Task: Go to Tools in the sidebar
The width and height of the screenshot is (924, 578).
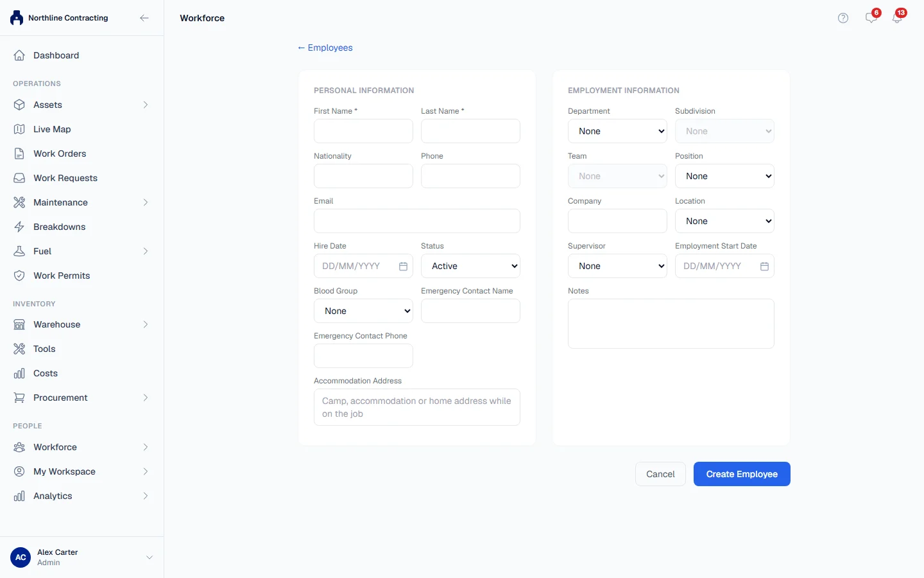Action: (x=81, y=349)
